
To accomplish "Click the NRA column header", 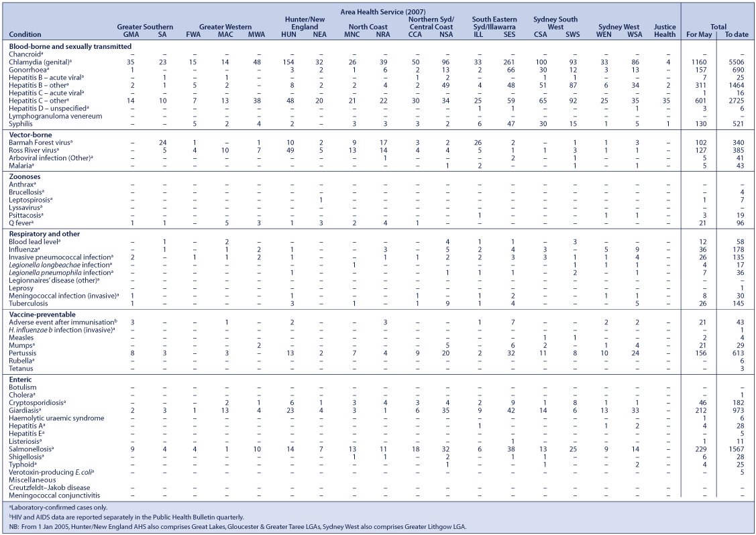I will pos(383,35).
